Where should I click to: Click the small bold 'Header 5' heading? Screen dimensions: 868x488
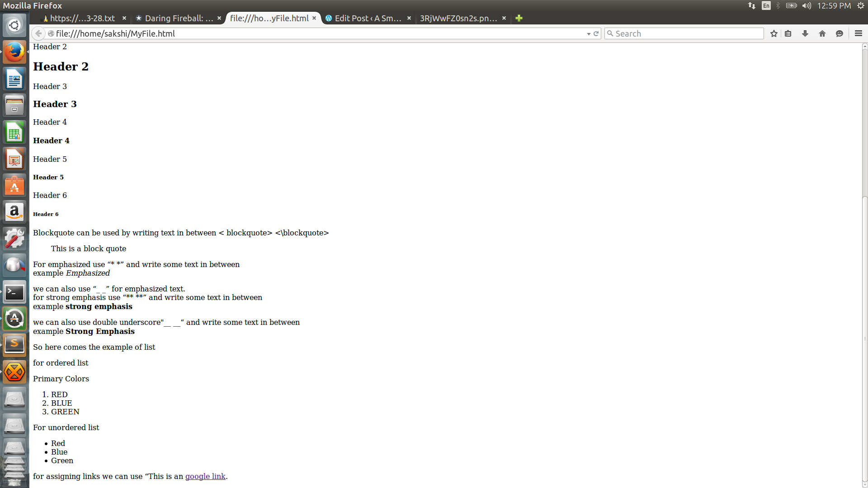tap(48, 177)
